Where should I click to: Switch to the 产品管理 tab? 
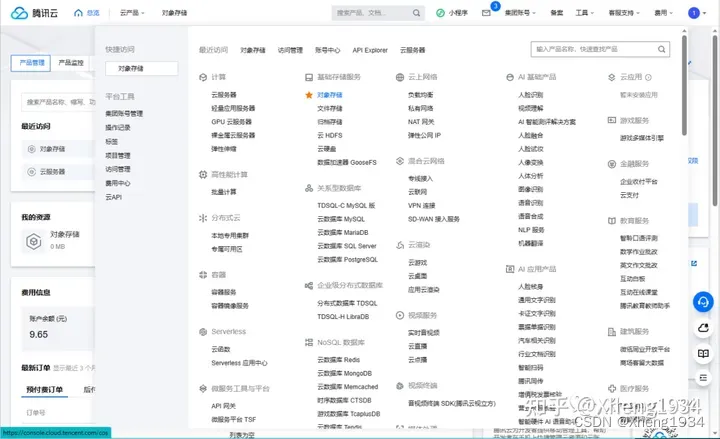[x=31, y=63]
